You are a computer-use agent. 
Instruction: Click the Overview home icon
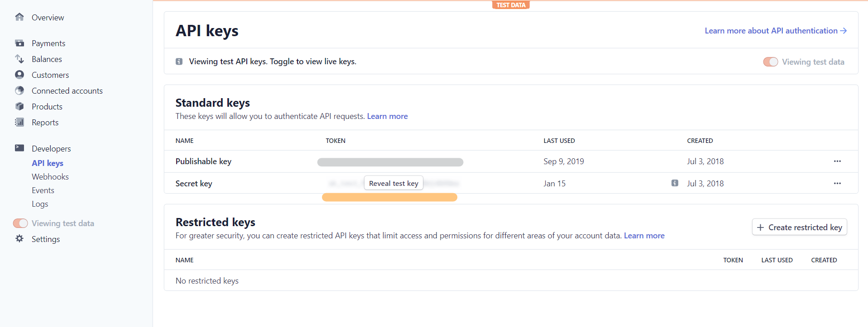pos(19,17)
